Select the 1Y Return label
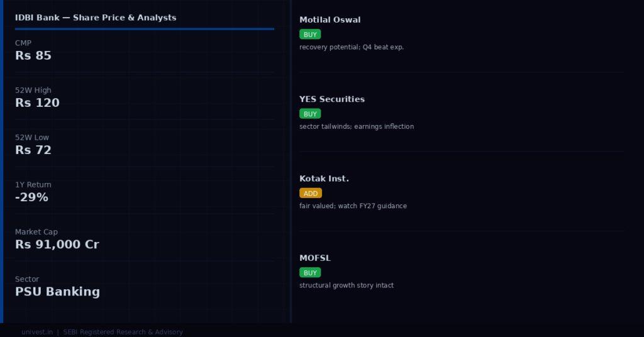 (x=33, y=185)
